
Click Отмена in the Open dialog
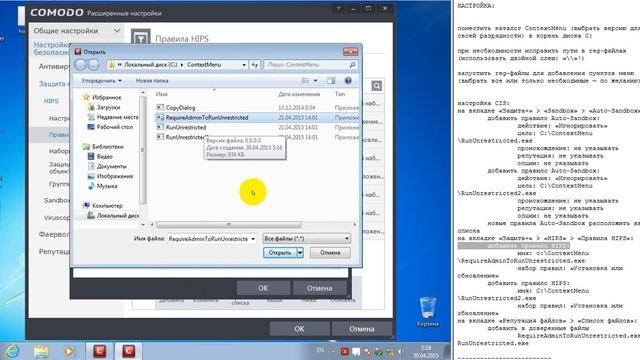point(330,253)
